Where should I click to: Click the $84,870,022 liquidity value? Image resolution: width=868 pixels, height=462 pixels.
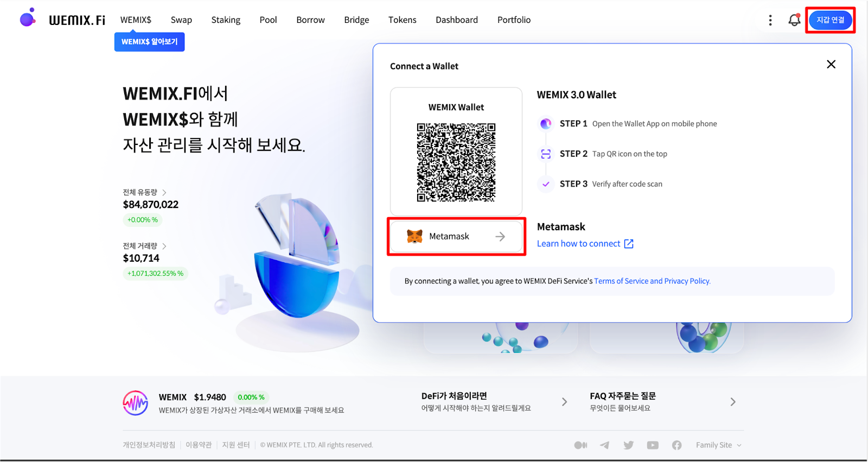[151, 205]
